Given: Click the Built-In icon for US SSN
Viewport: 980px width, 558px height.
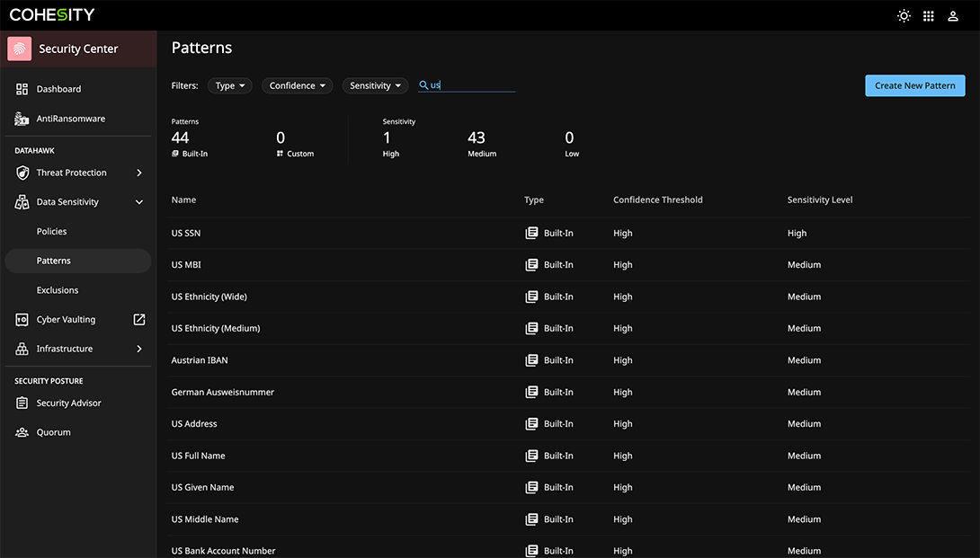Looking at the screenshot, I should tap(531, 233).
